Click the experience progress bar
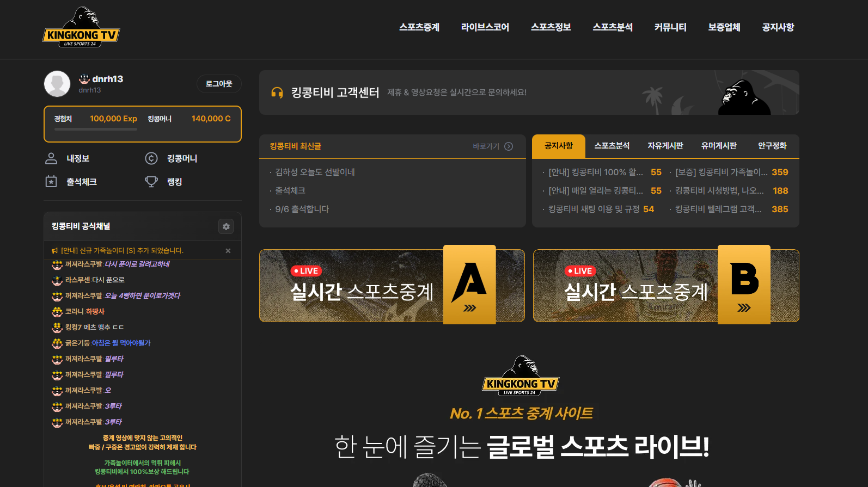Screen dimensions: 868x487 click(x=96, y=130)
